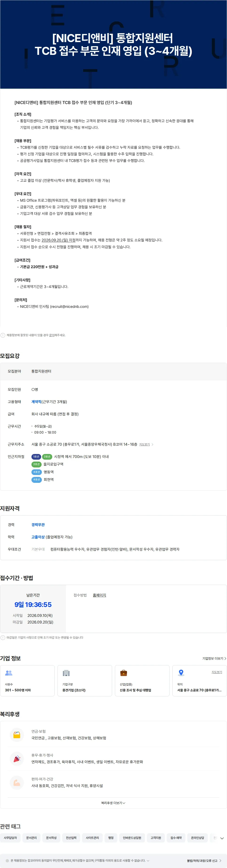Select the 전산입력 tag
Screen dimensions: 227x868
pyautogui.click(x=71, y=838)
